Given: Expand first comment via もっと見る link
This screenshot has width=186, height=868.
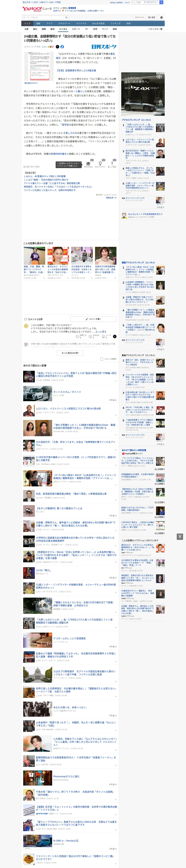Looking at the screenshot, I should 101,332.
